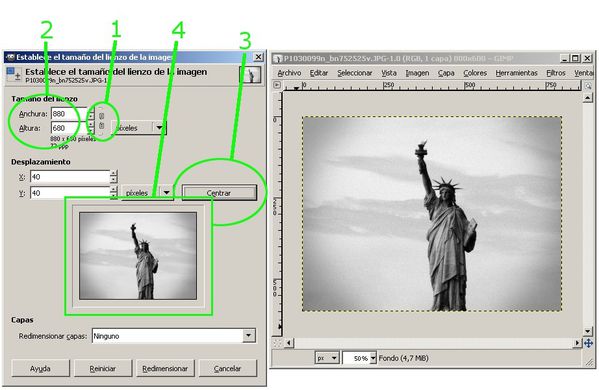Expand the Redimensionar capas dropdown

point(249,336)
